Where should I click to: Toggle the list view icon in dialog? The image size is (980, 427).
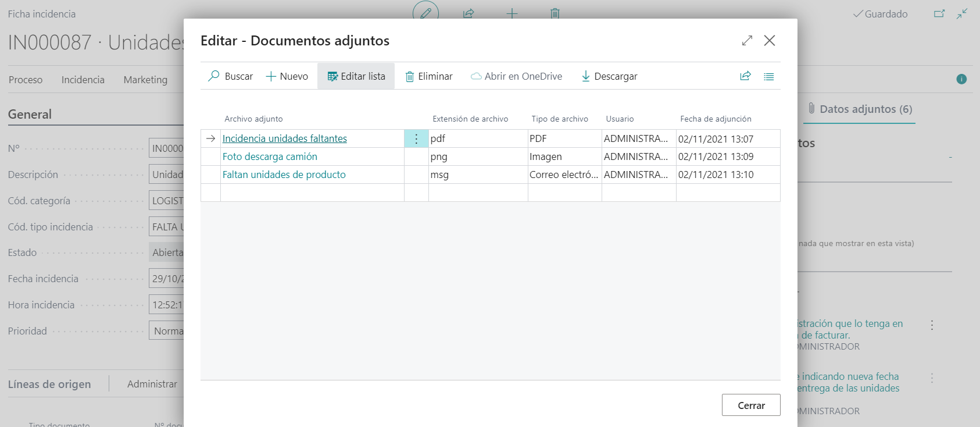pyautogui.click(x=768, y=76)
